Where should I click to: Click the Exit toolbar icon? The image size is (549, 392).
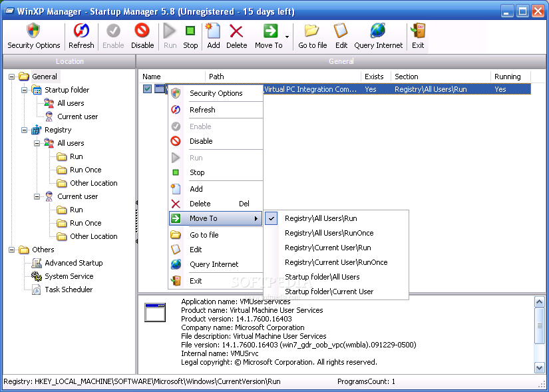(x=418, y=31)
